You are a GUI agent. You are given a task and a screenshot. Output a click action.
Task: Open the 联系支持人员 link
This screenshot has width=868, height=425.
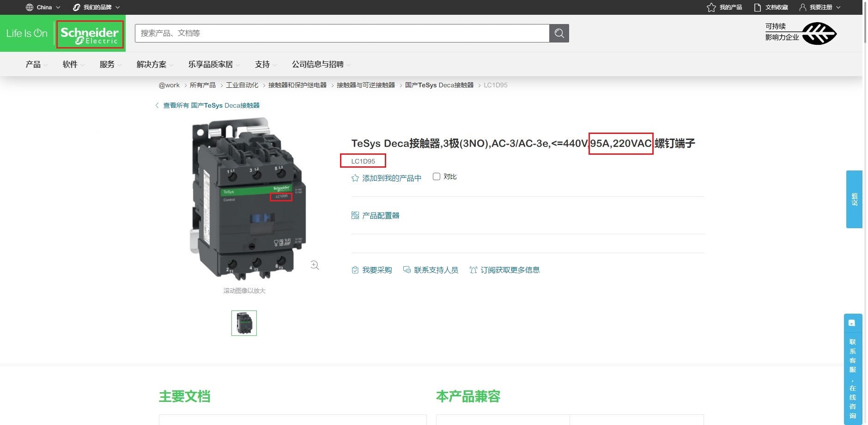click(x=436, y=270)
